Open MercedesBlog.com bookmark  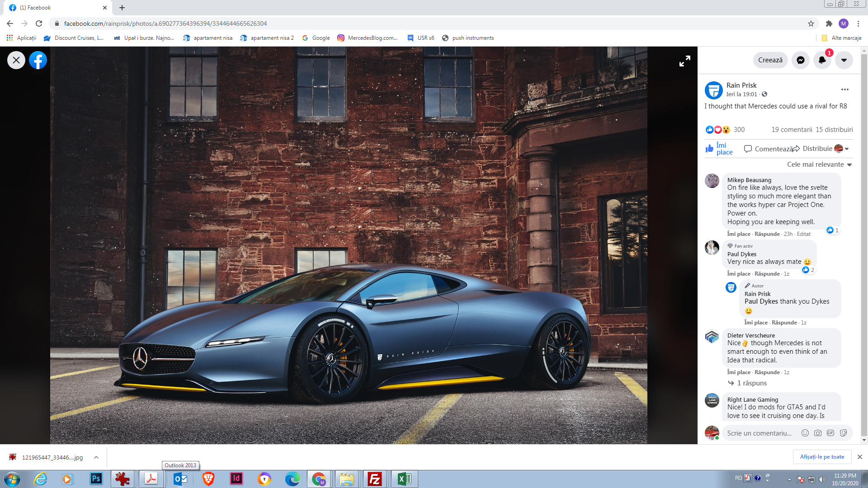tap(368, 38)
